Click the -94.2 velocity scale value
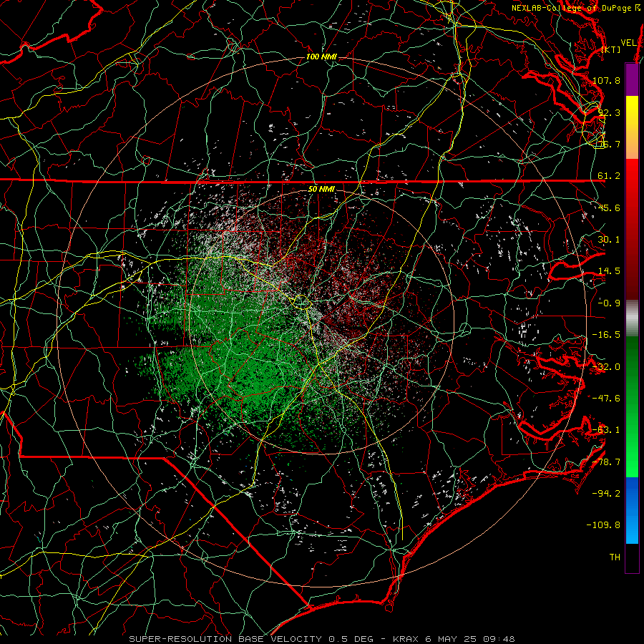This screenshot has width=644, height=644. click(x=606, y=494)
